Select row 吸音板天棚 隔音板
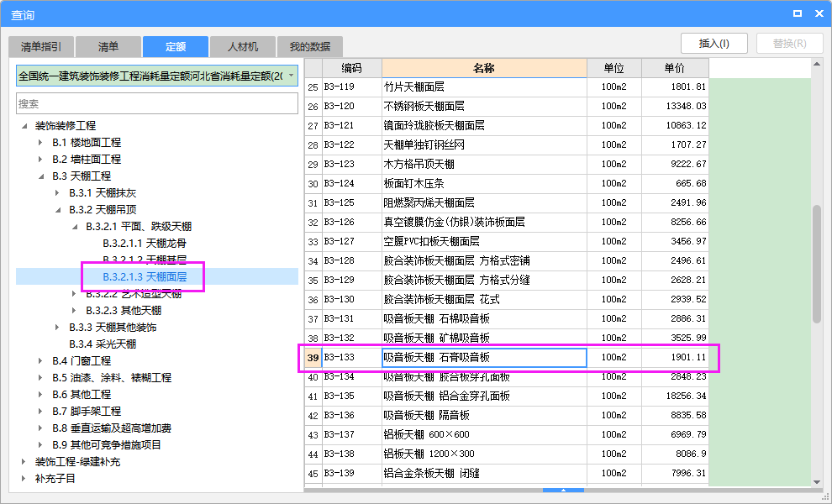This screenshot has width=832, height=504. 507,416
